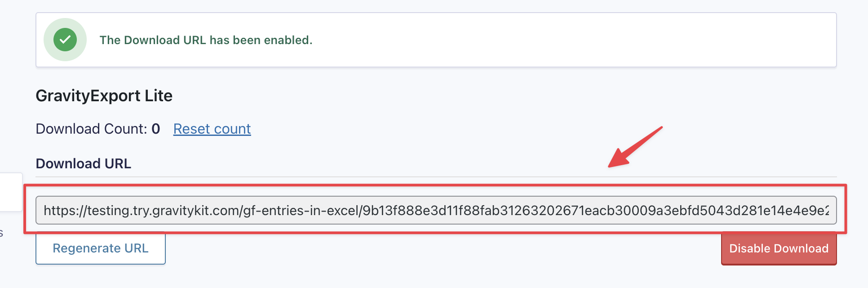Viewport: 868px width, 288px height.
Task: Click the Download URL section label
Action: 84,163
